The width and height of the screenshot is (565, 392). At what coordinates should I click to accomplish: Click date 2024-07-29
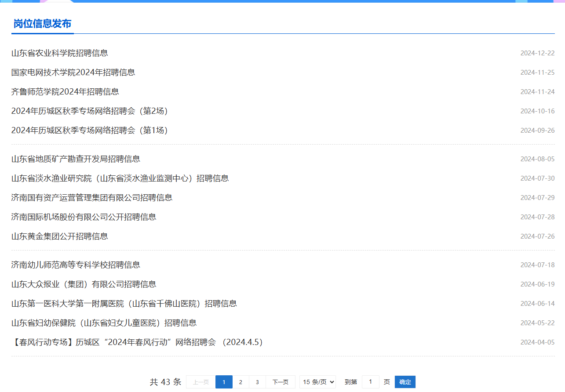point(537,198)
